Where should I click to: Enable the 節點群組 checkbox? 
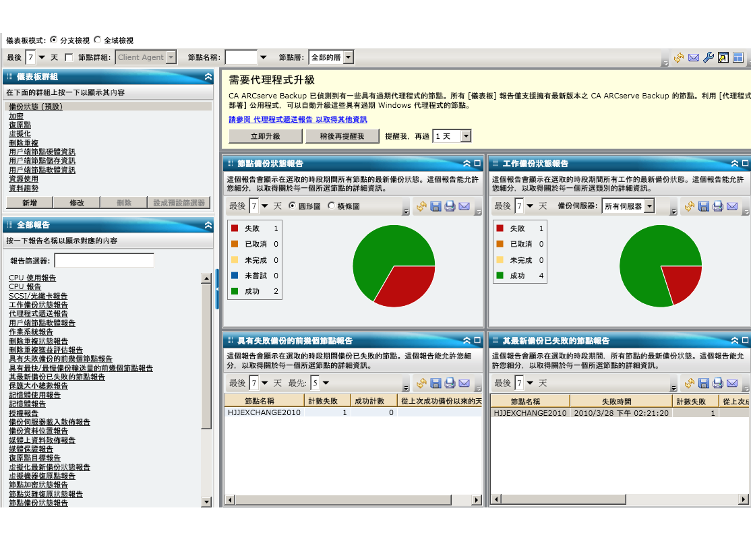[x=69, y=58]
